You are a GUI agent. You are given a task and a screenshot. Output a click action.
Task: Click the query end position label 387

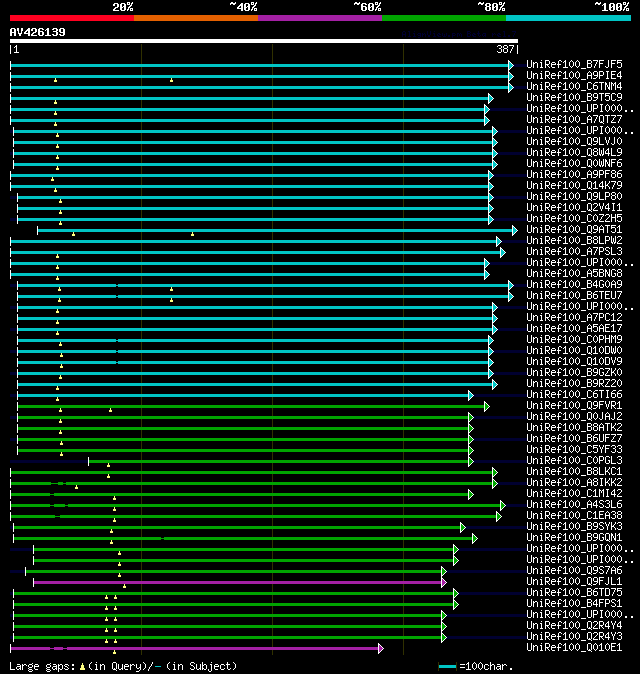pyautogui.click(x=505, y=49)
